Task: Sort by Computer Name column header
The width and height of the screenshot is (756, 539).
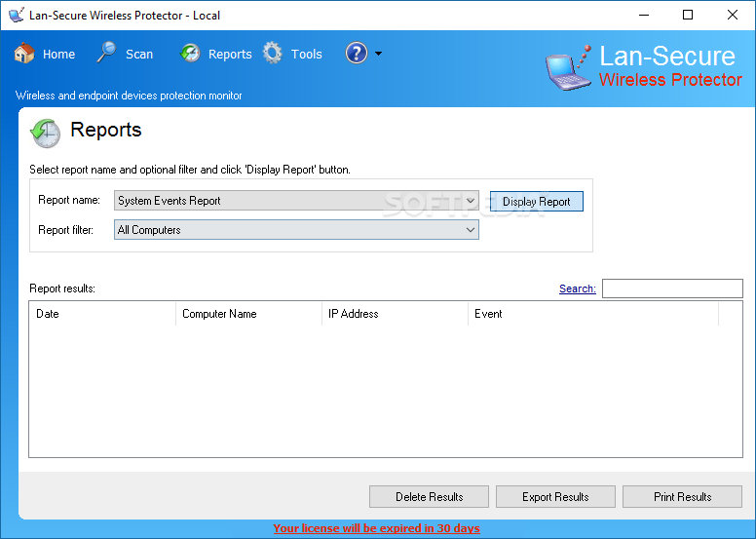Action: (x=249, y=314)
